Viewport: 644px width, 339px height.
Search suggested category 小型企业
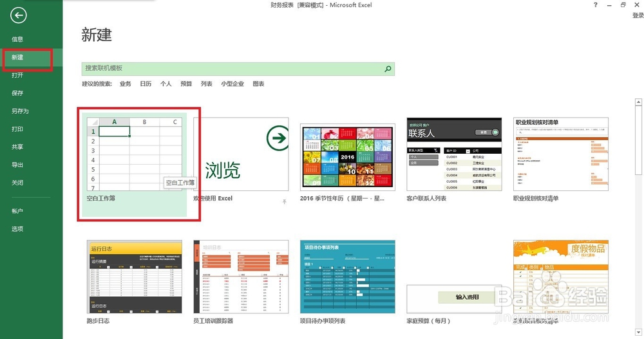(x=232, y=84)
